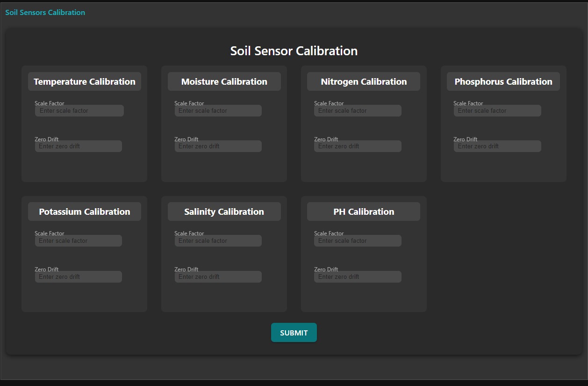Click the PH scale factor field

point(357,240)
